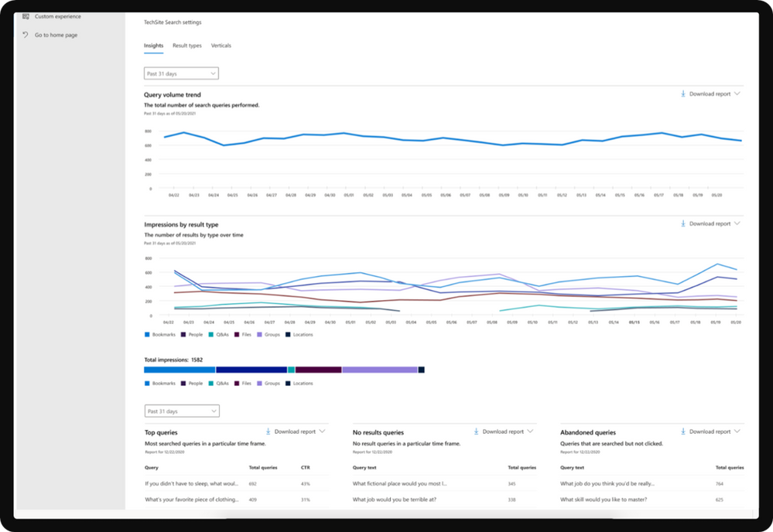The image size is (773, 532).
Task: Select query 'What job would you be terrible at?'
Action: pyautogui.click(x=395, y=500)
